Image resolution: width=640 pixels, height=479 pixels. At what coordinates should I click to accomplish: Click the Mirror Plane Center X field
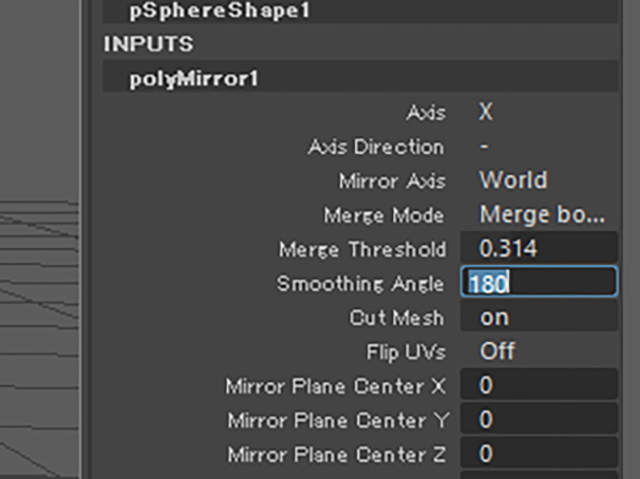538,386
